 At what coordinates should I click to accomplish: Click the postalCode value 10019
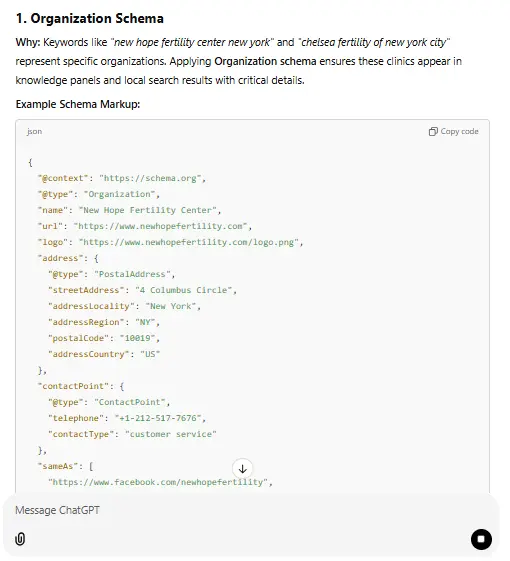pyautogui.click(x=137, y=338)
